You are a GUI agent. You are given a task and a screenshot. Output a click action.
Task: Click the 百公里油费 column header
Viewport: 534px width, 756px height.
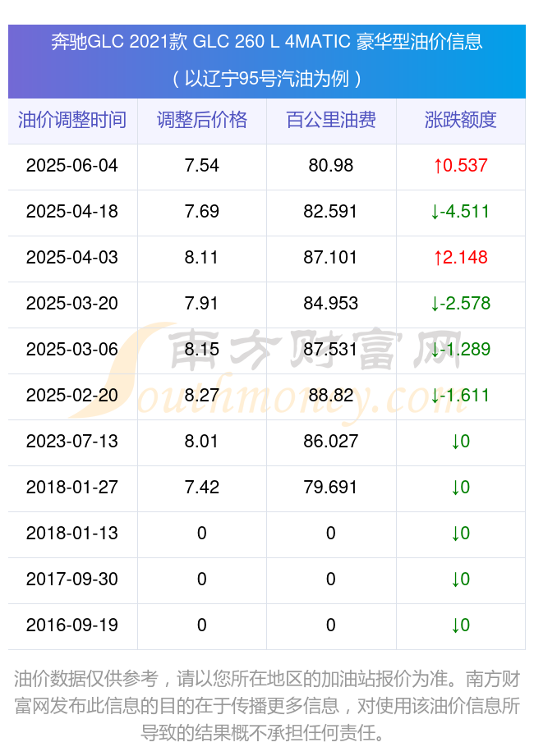coord(331,120)
